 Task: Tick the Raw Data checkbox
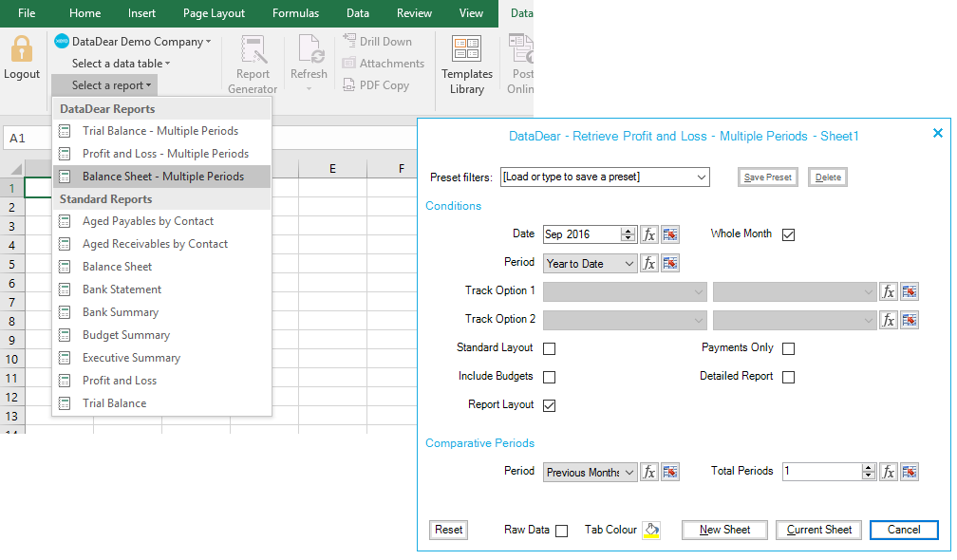[x=561, y=531]
